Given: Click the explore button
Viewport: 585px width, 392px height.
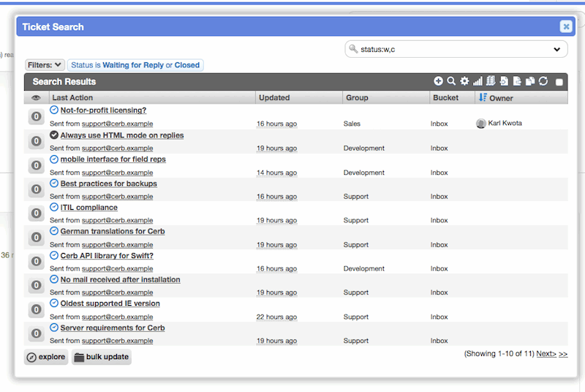Looking at the screenshot, I should [x=46, y=357].
